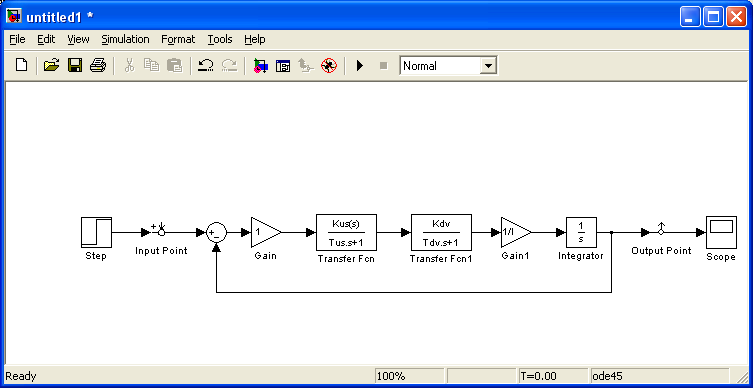This screenshot has width=753, height=388.
Task: Open the Simulation menu
Action: coord(125,39)
